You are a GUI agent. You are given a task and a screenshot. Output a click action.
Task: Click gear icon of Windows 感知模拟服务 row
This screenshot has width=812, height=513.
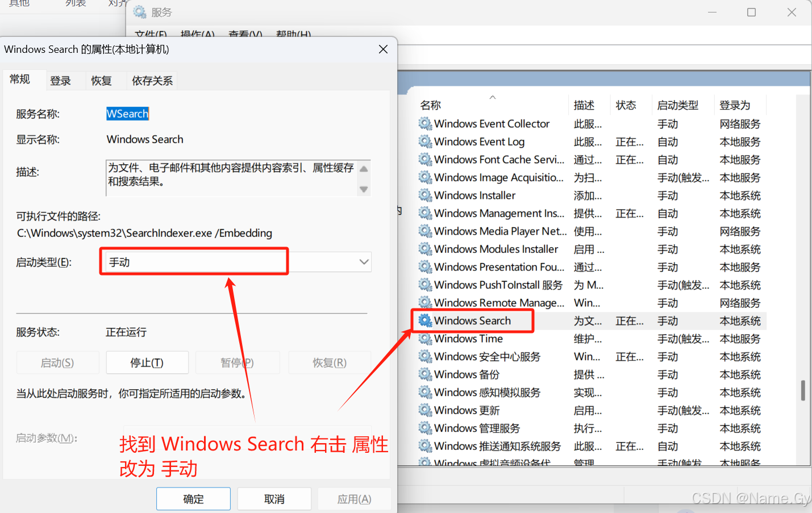pos(425,392)
